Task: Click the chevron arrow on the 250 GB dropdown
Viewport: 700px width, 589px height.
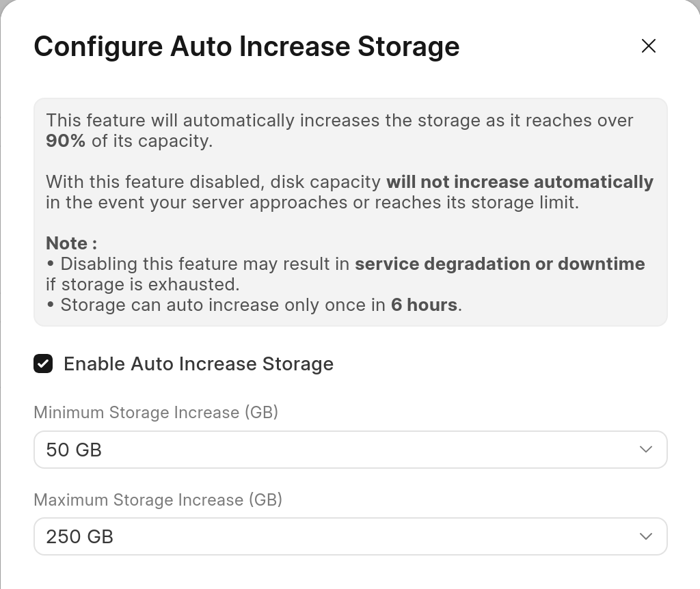Action: [645, 536]
